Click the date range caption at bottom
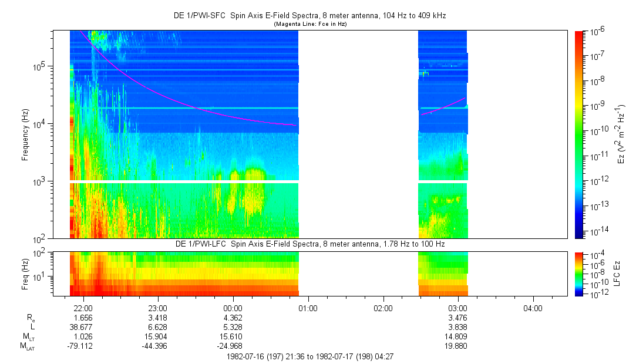The height and width of the screenshot is (364, 636). [310, 357]
